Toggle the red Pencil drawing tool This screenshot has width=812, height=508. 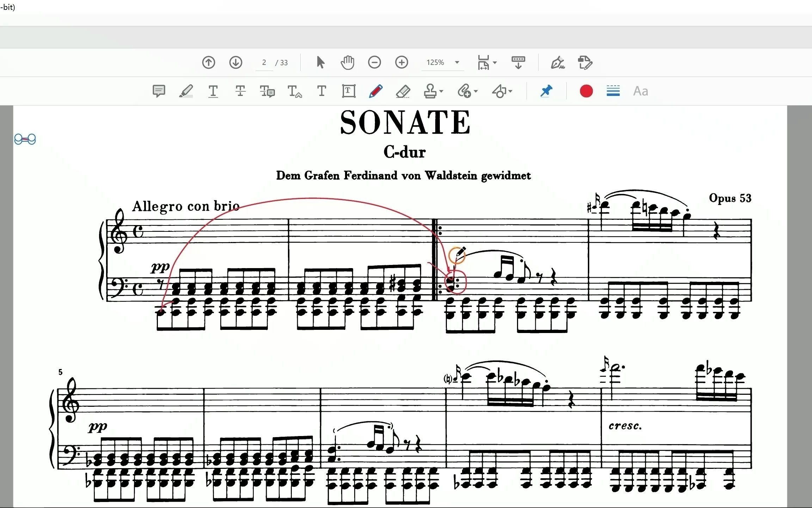[x=376, y=91]
